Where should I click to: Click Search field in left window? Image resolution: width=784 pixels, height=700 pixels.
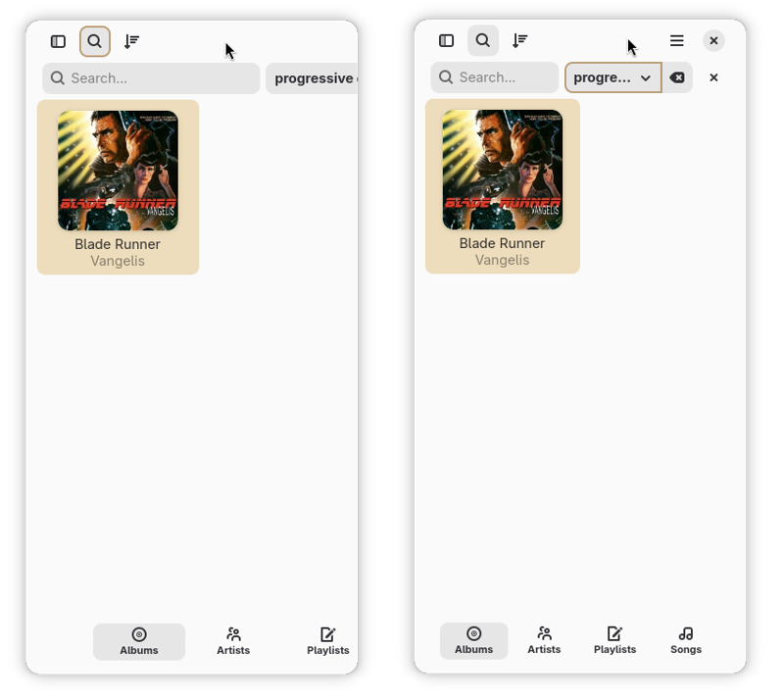pyautogui.click(x=151, y=78)
